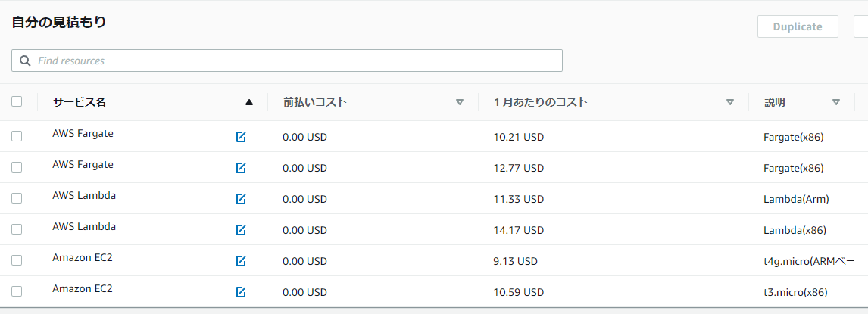Edit the Lambda(x86) service entry

(241, 230)
